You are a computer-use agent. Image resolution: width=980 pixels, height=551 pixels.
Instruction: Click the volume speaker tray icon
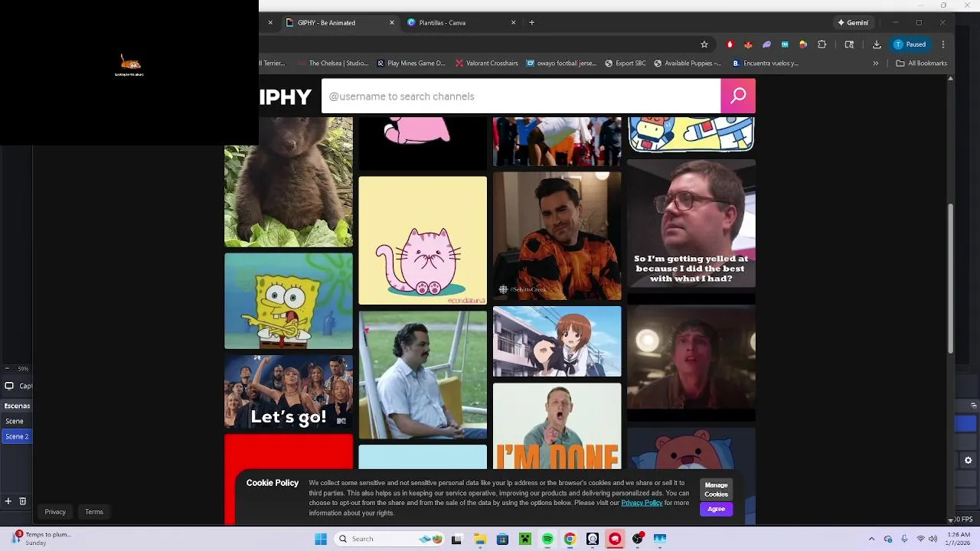pyautogui.click(x=933, y=539)
